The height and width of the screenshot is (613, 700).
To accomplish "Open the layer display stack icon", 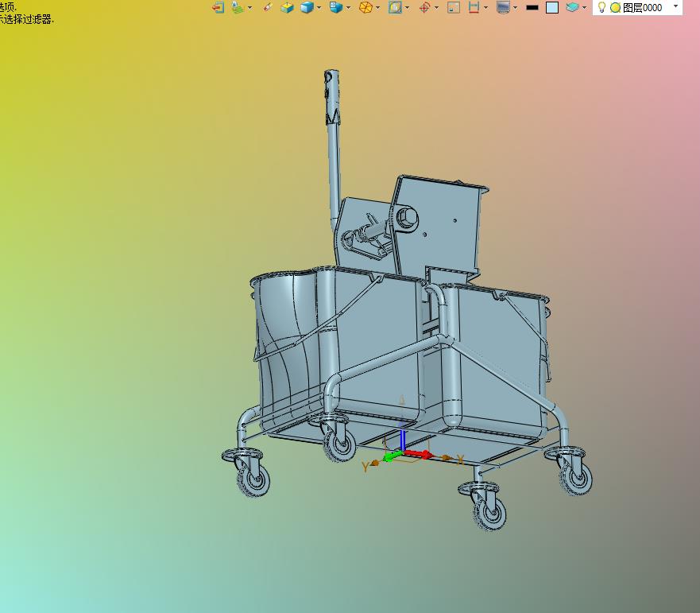I will [x=238, y=7].
